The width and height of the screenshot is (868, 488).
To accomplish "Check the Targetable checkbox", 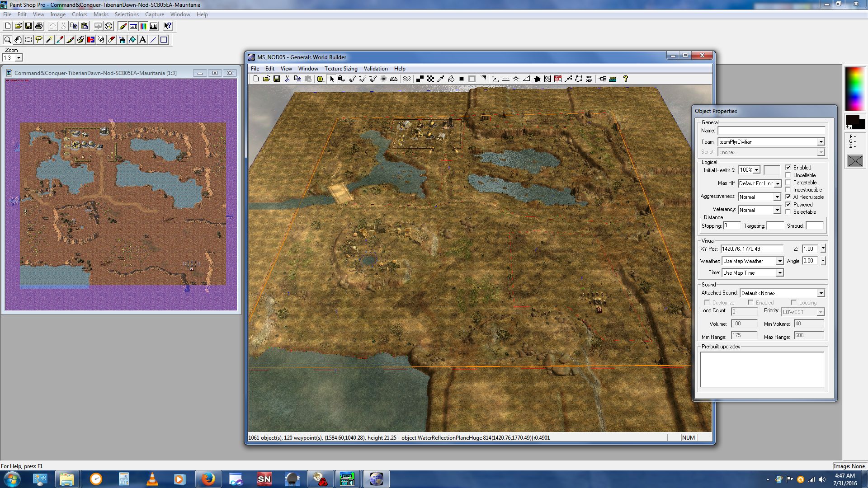I will click(788, 182).
